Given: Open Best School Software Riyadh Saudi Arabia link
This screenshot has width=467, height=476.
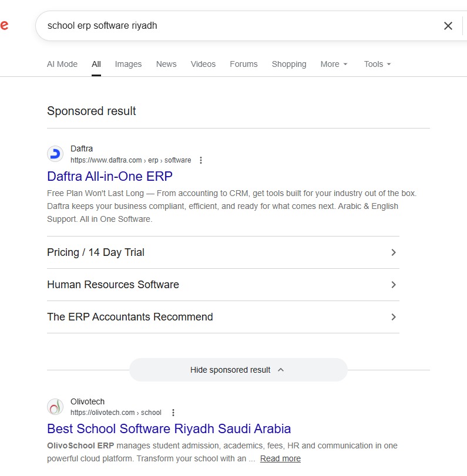Looking at the screenshot, I should [169, 429].
